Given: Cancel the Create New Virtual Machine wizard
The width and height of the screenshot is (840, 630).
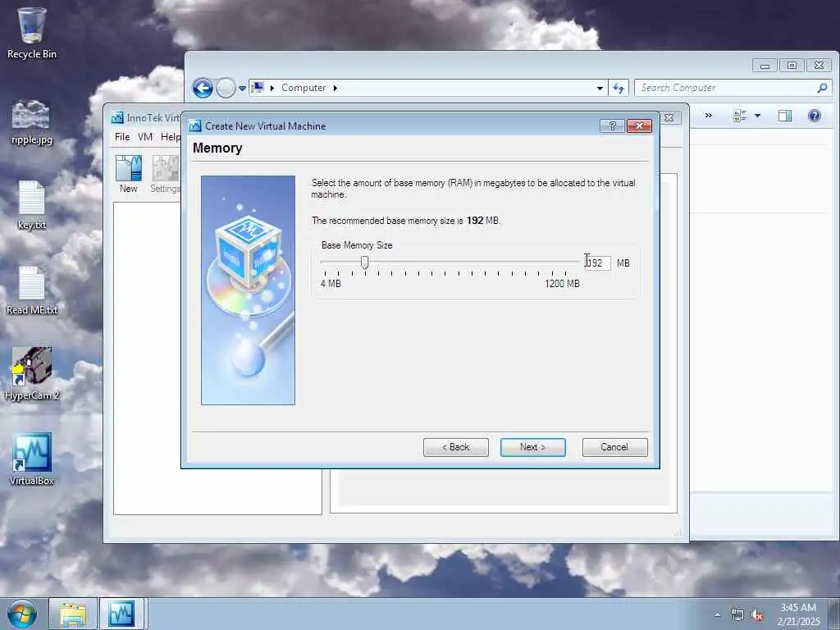Looking at the screenshot, I should (x=615, y=447).
